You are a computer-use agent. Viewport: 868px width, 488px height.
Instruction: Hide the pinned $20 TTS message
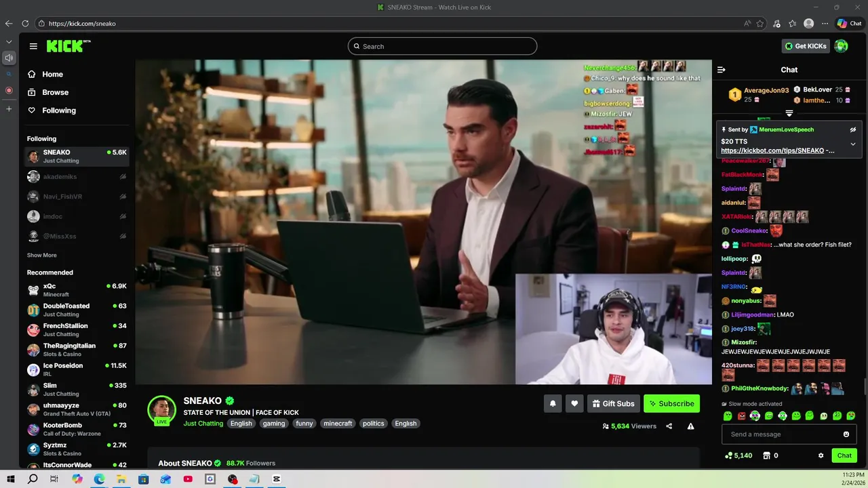pos(853,129)
